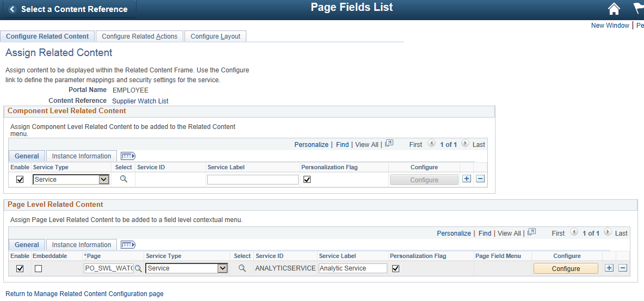Toggle the Embeddable checkbox

coord(38,268)
